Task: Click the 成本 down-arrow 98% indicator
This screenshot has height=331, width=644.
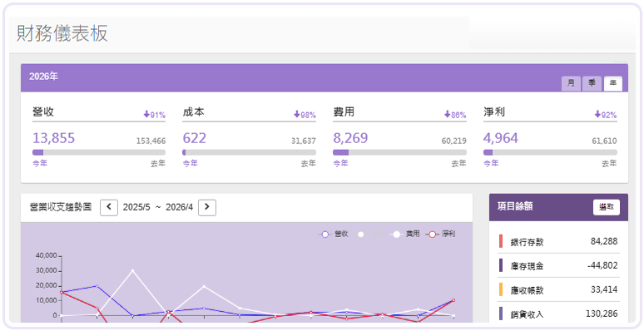Action: click(x=305, y=115)
